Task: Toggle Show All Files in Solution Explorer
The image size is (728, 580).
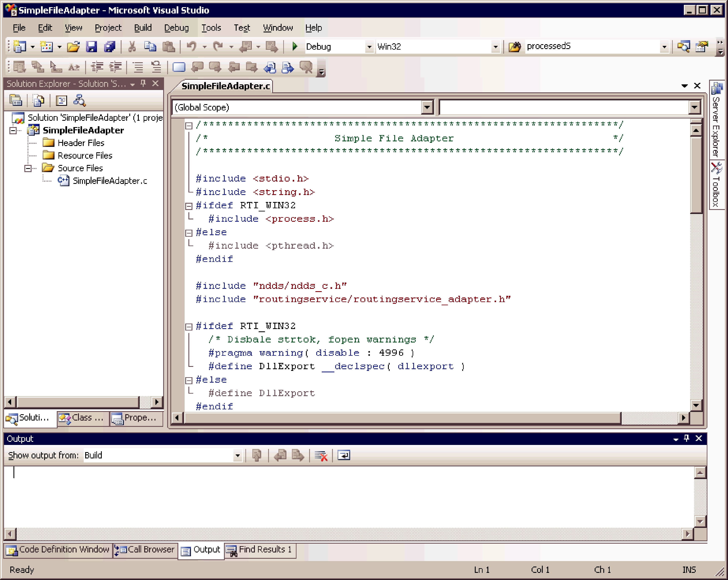Action: point(38,101)
